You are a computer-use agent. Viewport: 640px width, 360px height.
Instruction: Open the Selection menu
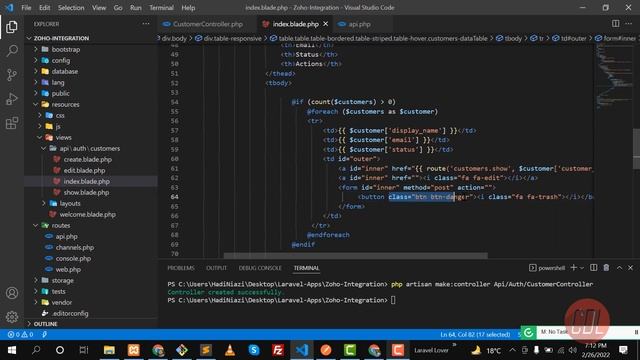coord(71,8)
